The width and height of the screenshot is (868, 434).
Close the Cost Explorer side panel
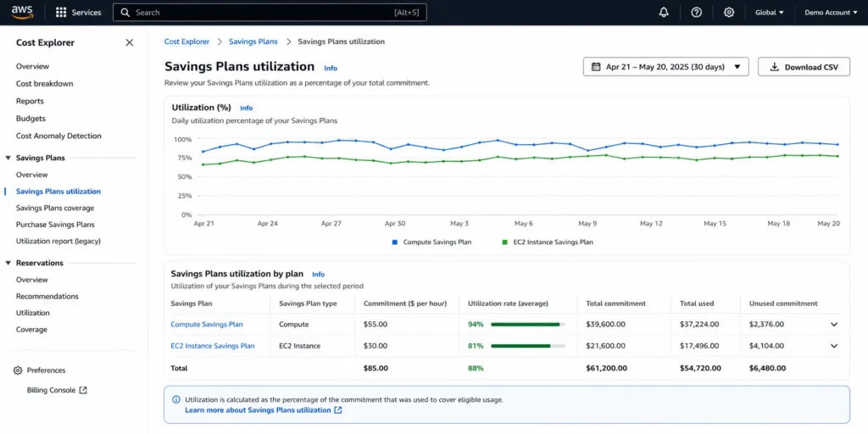130,42
